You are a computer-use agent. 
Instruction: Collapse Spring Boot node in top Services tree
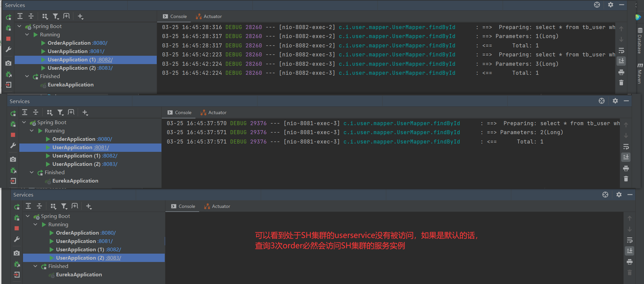point(19,26)
